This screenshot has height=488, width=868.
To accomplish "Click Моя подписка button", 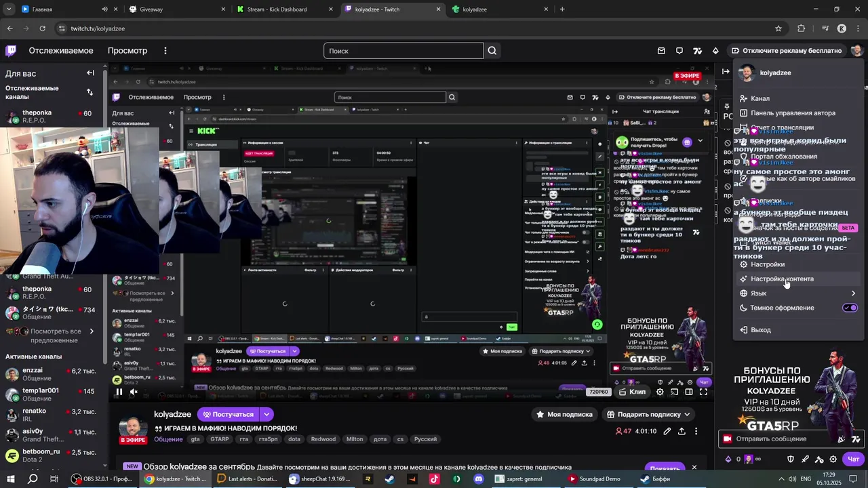I will pos(564,414).
